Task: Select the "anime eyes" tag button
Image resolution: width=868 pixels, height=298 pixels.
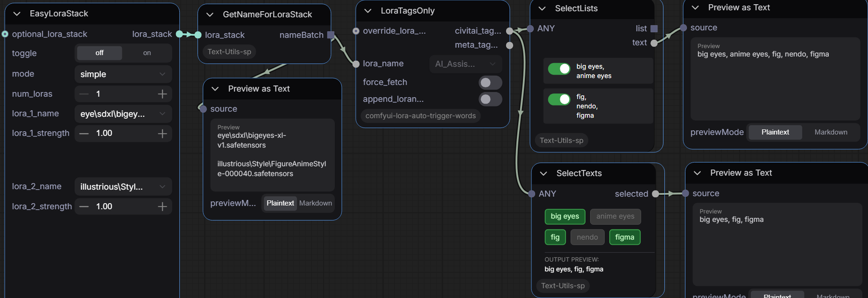Action: [615, 216]
